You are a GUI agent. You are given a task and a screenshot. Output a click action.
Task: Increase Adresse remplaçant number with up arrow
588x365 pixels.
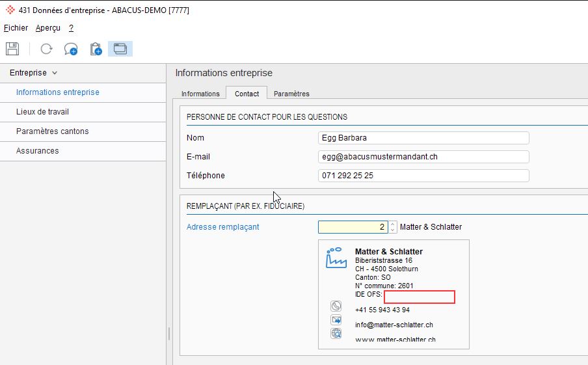coord(393,224)
